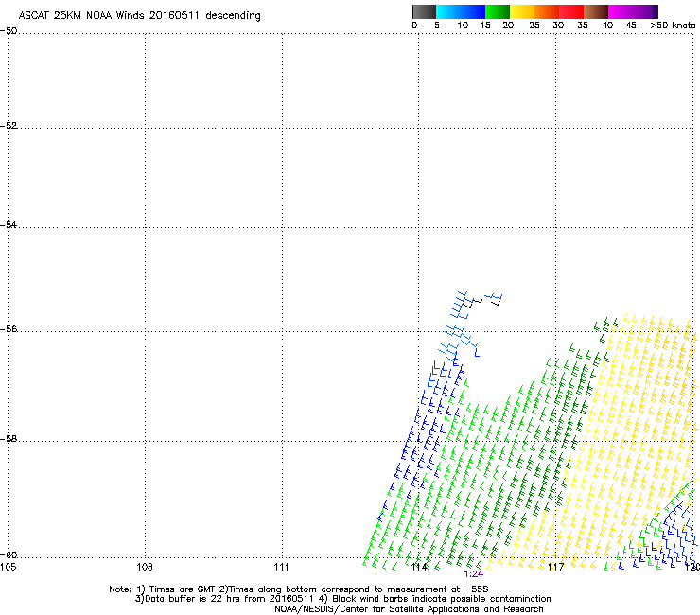The height and width of the screenshot is (615, 700).
Task: Click the '108' longitude axis label
Action: pyautogui.click(x=145, y=567)
